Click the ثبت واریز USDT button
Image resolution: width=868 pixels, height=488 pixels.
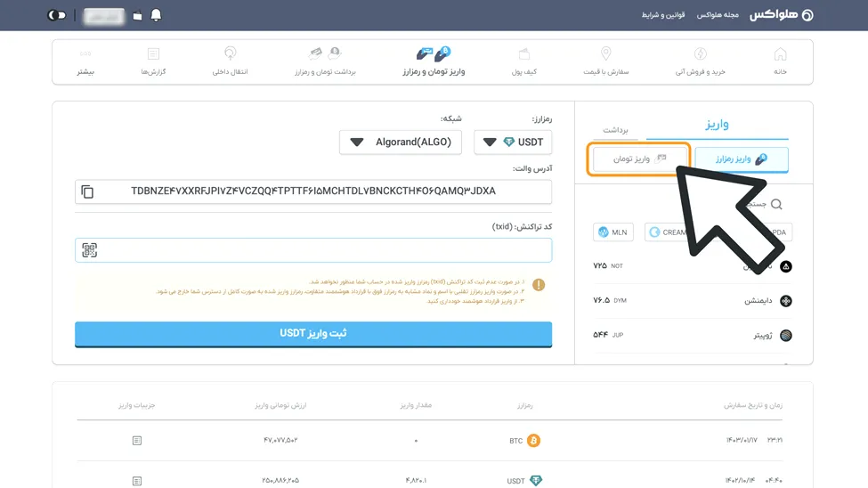tap(313, 334)
